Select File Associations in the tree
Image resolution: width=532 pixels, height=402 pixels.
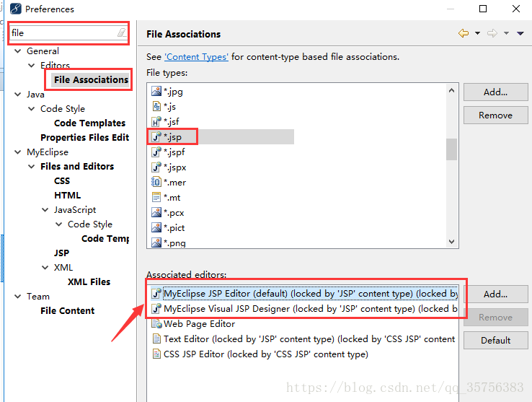pos(92,79)
